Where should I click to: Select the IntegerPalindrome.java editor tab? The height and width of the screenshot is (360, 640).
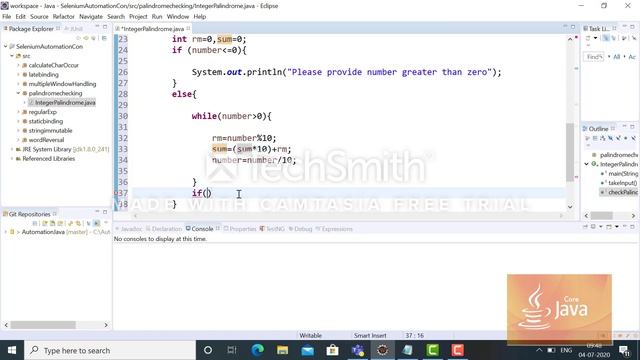(153, 29)
